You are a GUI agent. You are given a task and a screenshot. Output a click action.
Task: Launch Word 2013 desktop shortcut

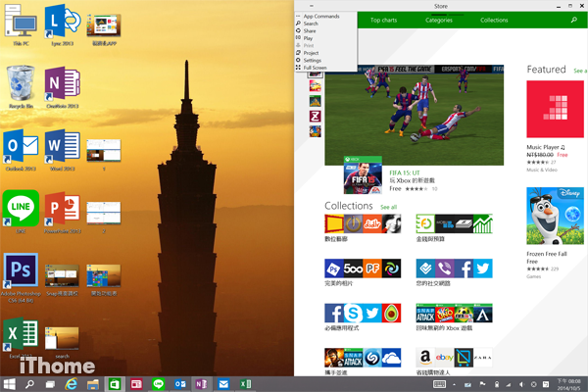(x=61, y=147)
